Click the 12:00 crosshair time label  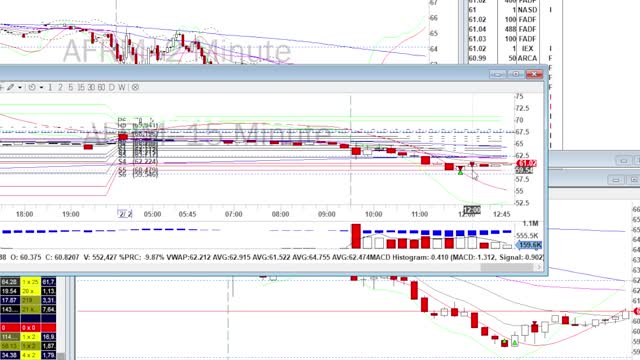pos(472,210)
